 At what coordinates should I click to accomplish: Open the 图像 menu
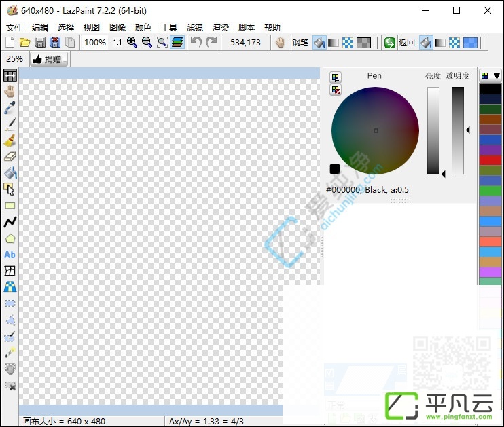pyautogui.click(x=118, y=27)
